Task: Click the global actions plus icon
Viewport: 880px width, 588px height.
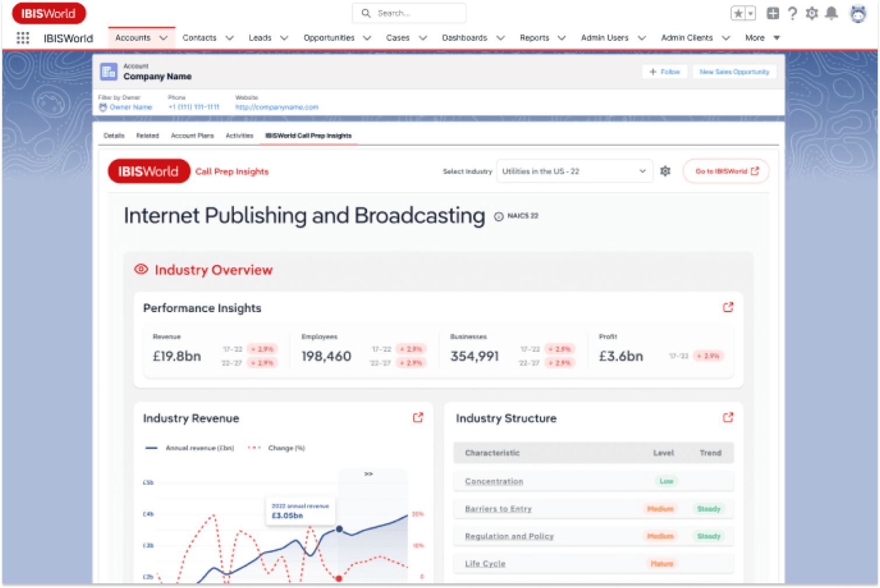Action: pyautogui.click(x=773, y=13)
